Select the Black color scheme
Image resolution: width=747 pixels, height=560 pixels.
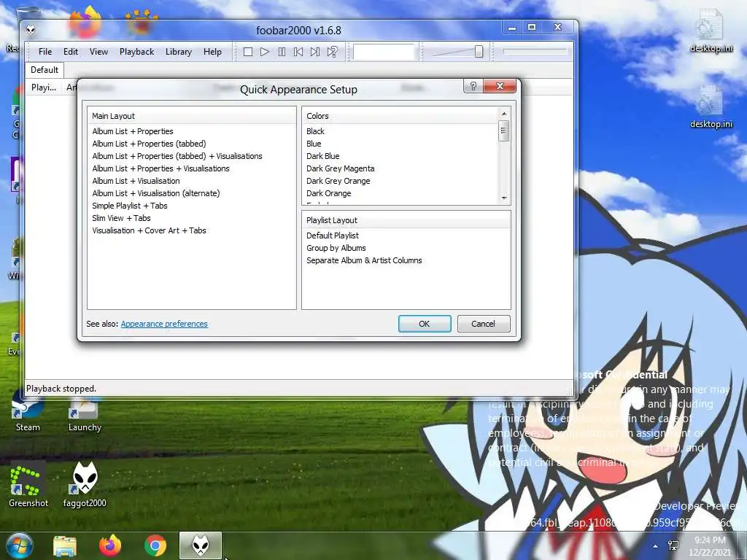pyautogui.click(x=315, y=131)
